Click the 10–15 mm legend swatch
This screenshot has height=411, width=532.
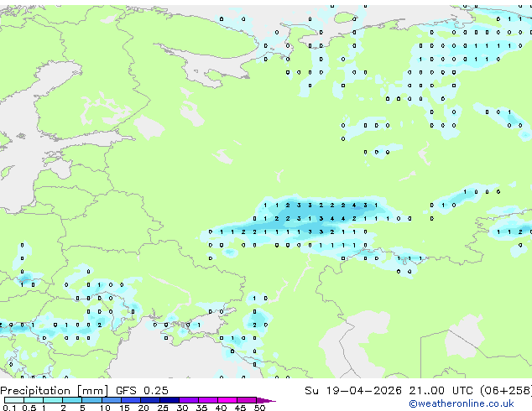coord(112,400)
